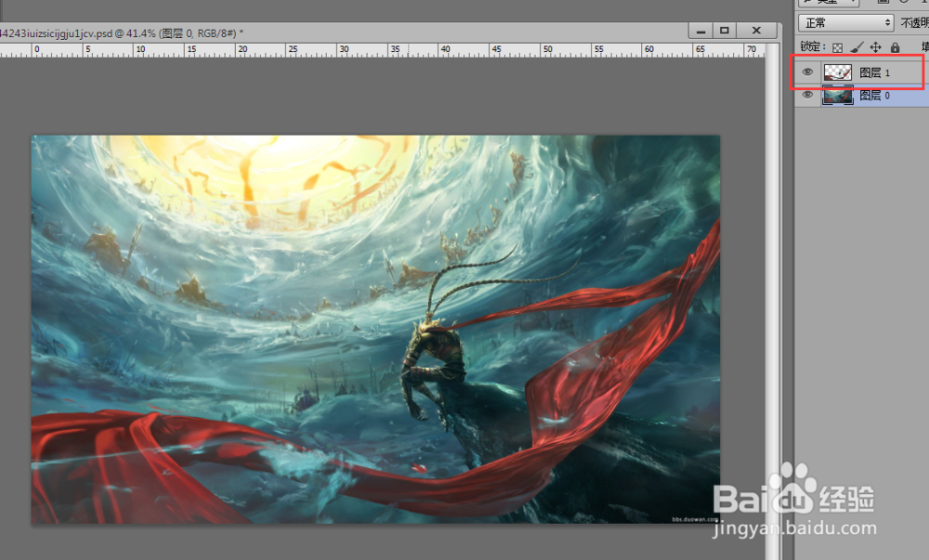This screenshot has height=560, width=929.
Task: Hide the 图层 1 layer via eye icon
Action: coord(807,72)
